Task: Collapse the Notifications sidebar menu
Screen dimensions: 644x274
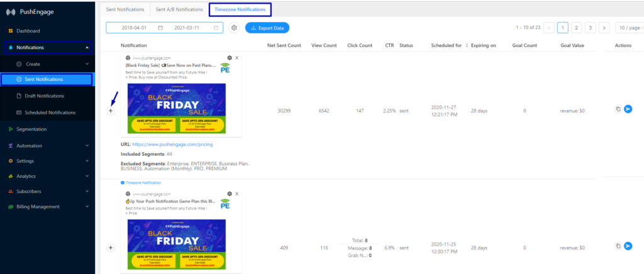Action: click(48, 48)
